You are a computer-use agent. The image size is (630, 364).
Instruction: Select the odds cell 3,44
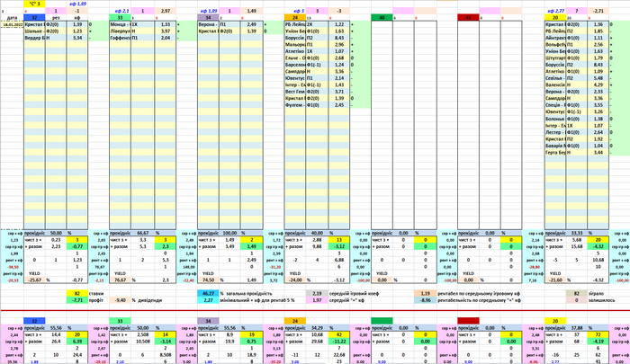(598, 153)
